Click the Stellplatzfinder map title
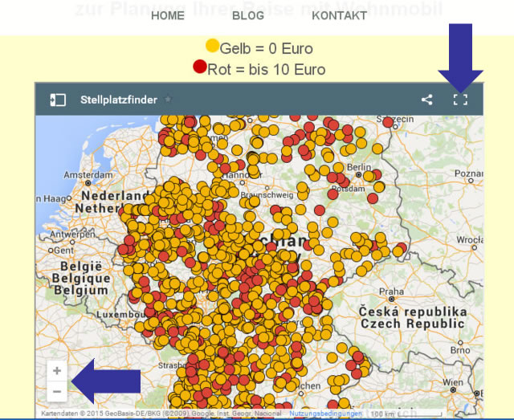This screenshot has height=420, width=514. pos(119,100)
